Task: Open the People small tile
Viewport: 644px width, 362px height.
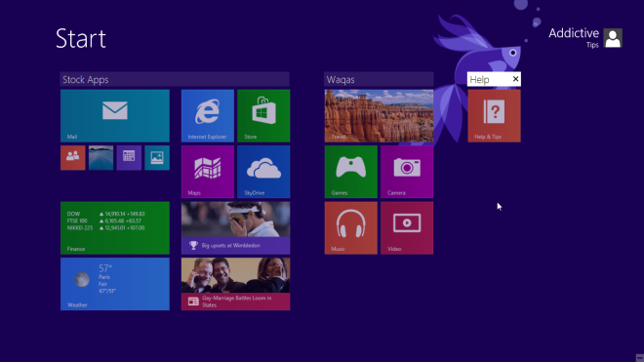Action: pyautogui.click(x=73, y=158)
